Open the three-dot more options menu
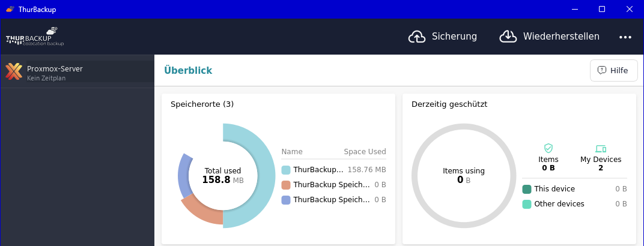 625,37
